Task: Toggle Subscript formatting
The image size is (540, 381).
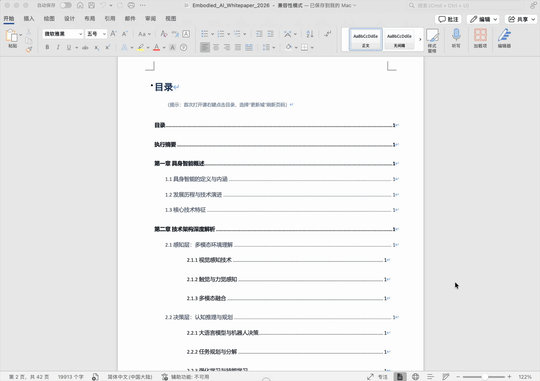Action: coord(97,47)
